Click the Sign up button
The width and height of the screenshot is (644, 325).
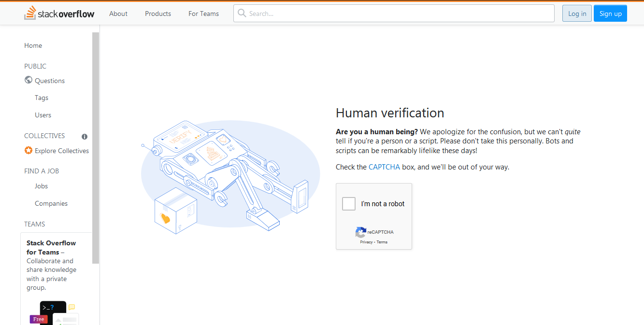[x=611, y=14]
